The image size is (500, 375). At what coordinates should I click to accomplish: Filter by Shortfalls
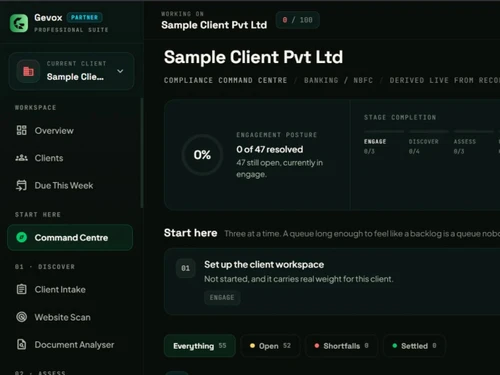point(341,346)
